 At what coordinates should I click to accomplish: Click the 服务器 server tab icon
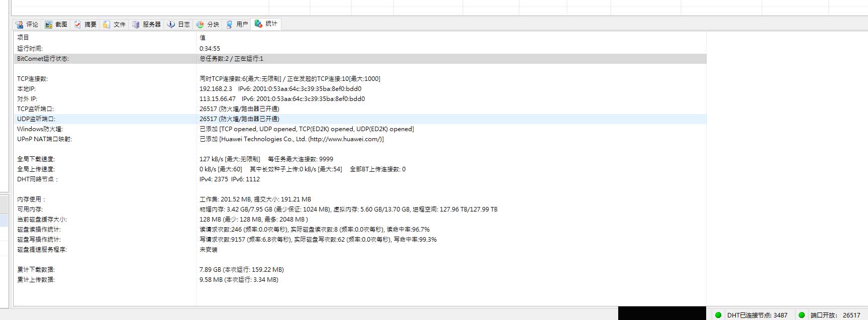pyautogui.click(x=136, y=25)
